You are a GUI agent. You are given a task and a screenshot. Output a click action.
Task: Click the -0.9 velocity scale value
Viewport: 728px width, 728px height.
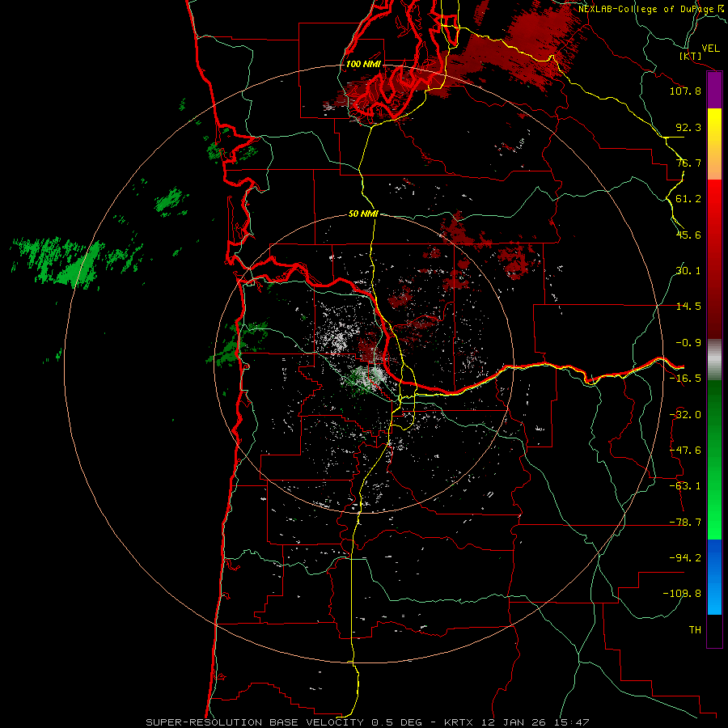[688, 343]
